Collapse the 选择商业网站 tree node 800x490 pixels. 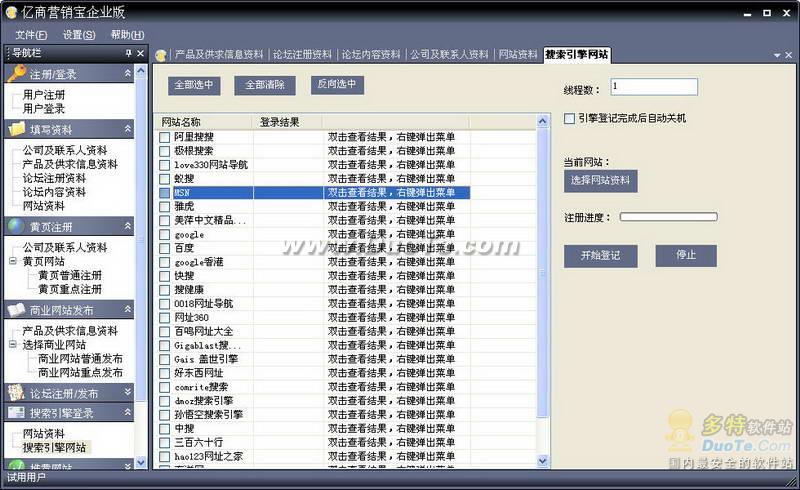[x=13, y=345]
